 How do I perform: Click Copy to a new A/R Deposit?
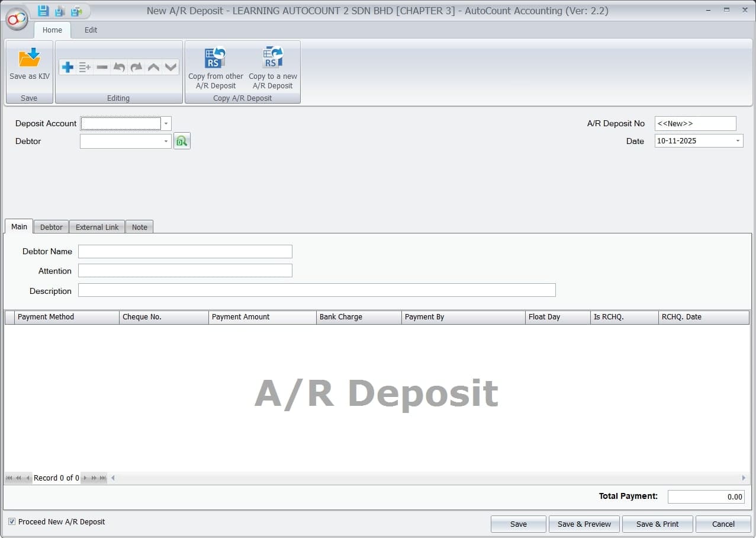(273, 68)
